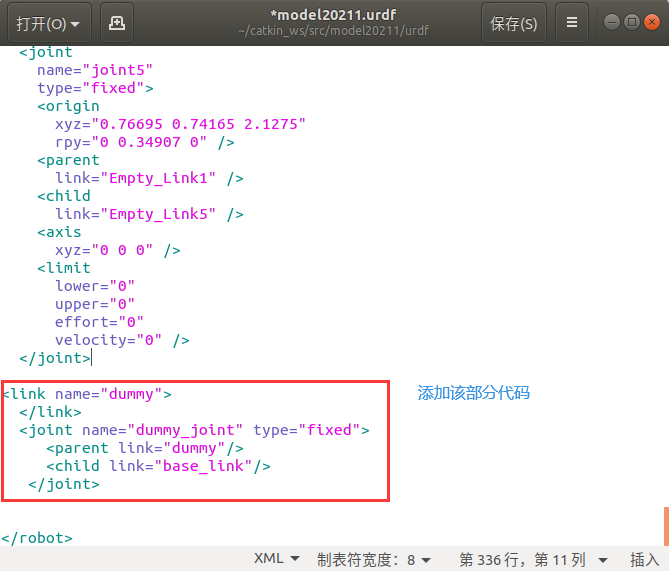
Task: Place cursor on type="fixed"> line
Action: pos(95,88)
